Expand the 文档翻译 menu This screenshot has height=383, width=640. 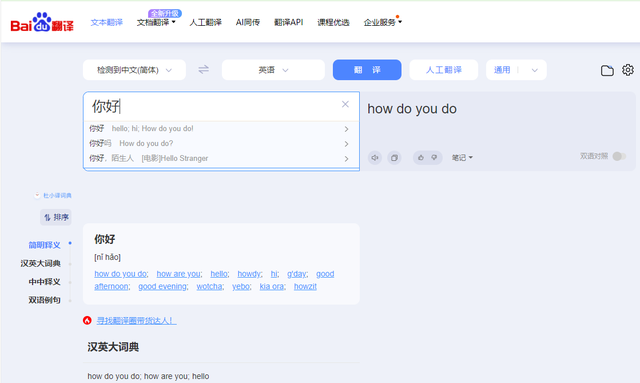click(156, 22)
